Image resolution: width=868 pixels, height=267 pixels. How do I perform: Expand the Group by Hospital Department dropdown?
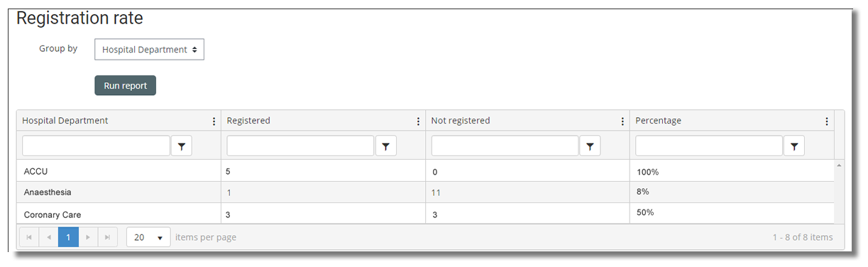(149, 50)
